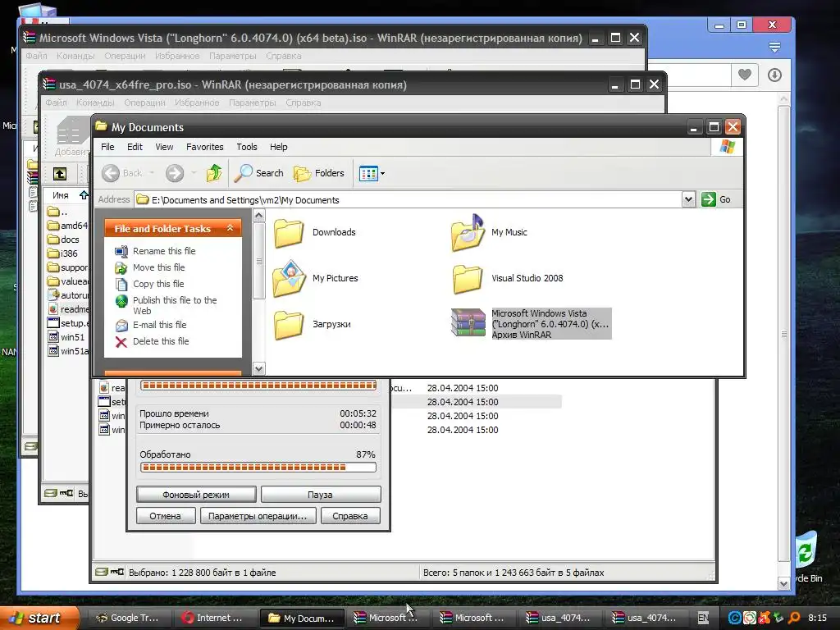Screen dimensions: 840x630
Task: Select the My Pictures folder icon
Action: tap(289, 279)
